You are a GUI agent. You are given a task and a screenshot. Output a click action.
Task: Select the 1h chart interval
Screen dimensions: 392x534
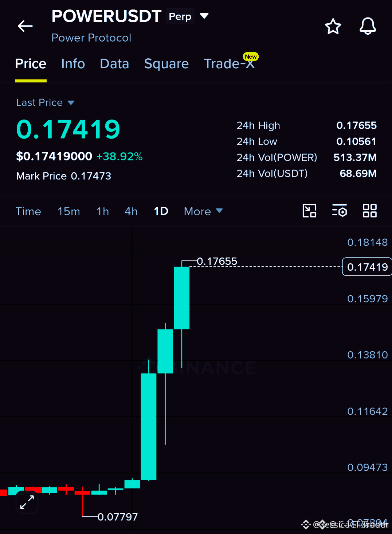103,211
